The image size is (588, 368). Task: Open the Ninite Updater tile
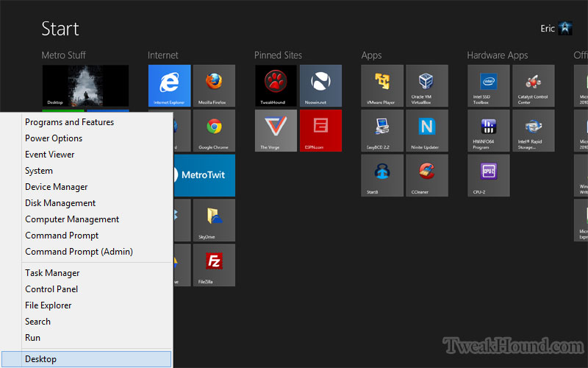(x=427, y=131)
